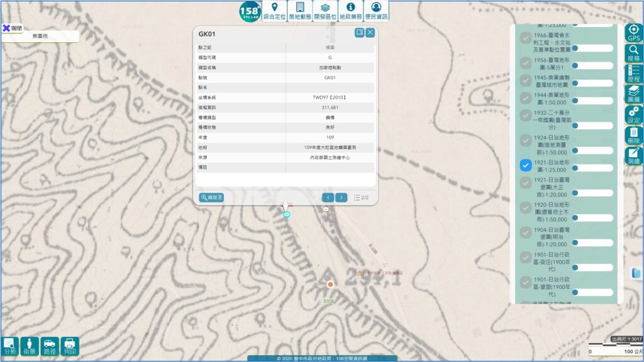This screenshot has height=362, width=644.
Task: Open the 歷程 history tool
Action: point(634,74)
